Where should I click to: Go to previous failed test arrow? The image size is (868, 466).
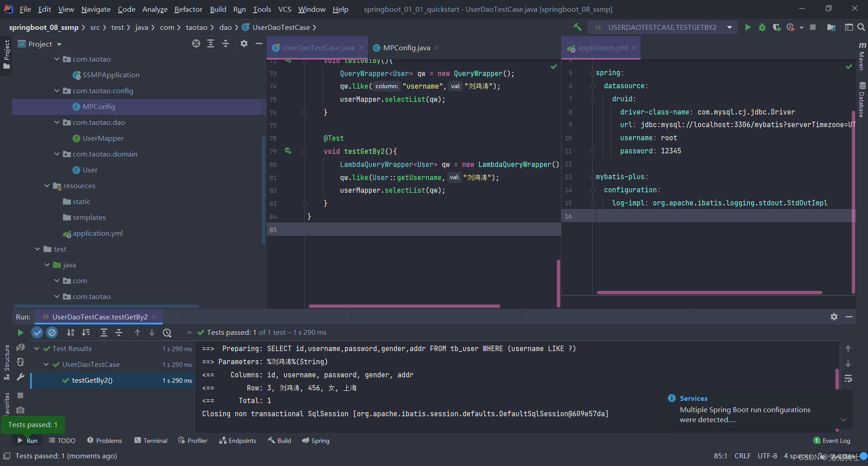click(x=137, y=333)
